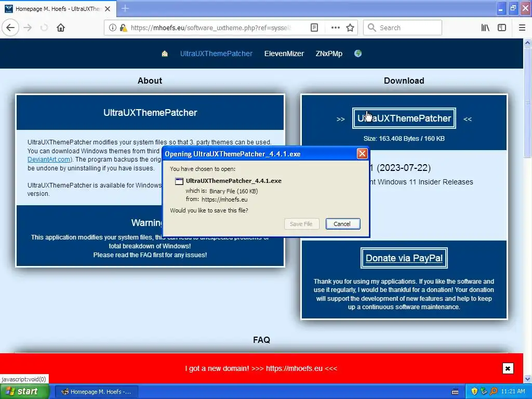Click the mhoefs.eu new domain banner link
Image resolution: width=532 pixels, height=399 pixels.
tap(294, 368)
